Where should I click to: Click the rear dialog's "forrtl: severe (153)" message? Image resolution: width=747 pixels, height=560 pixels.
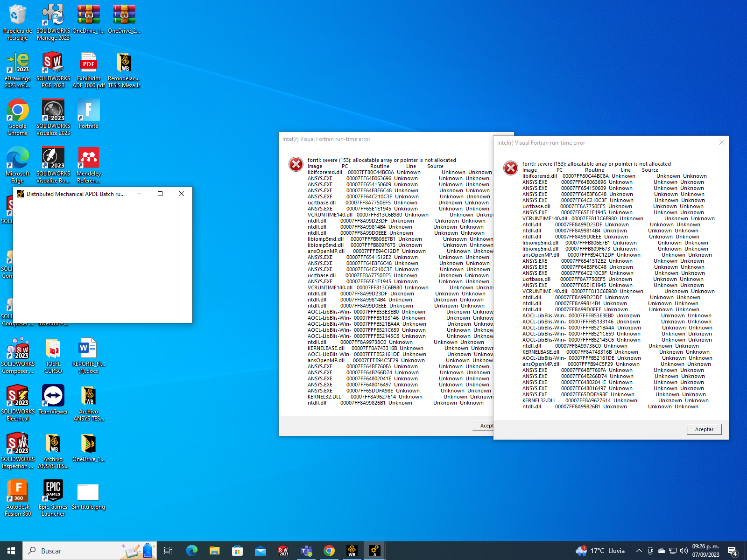coord(381,160)
